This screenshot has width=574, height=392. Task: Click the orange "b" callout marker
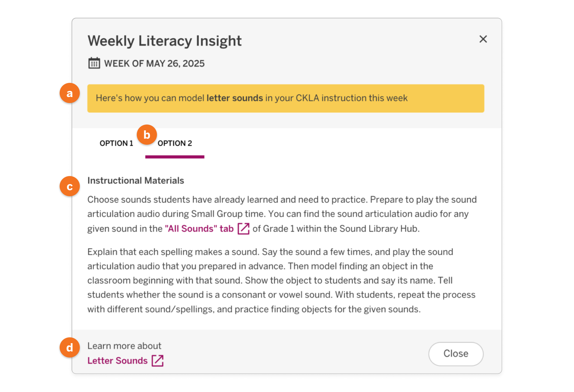click(147, 135)
